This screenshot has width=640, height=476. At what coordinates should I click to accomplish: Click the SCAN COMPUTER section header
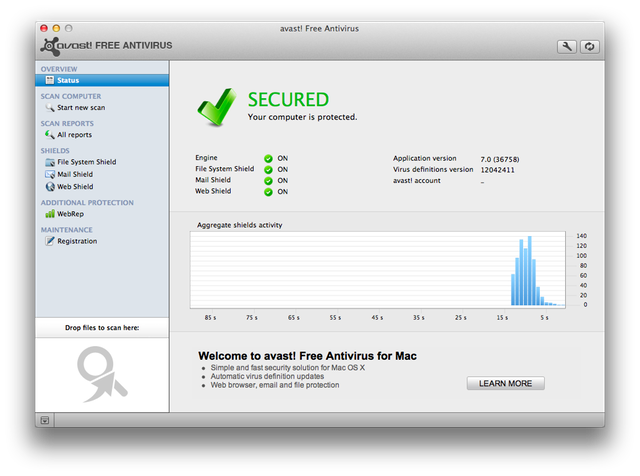(71, 96)
